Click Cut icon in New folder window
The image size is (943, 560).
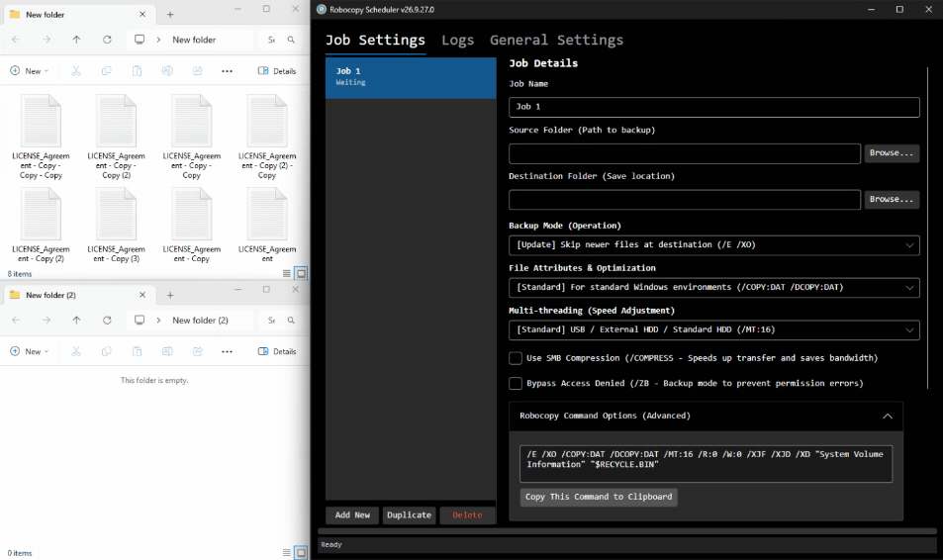(76, 71)
